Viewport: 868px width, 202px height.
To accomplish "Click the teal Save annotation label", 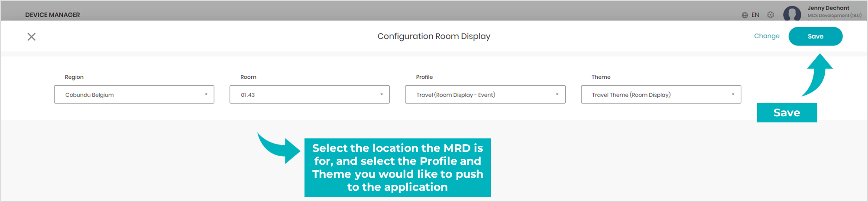I will (787, 112).
